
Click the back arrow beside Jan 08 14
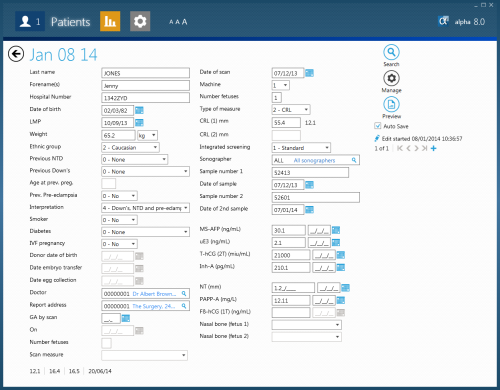click(16, 54)
